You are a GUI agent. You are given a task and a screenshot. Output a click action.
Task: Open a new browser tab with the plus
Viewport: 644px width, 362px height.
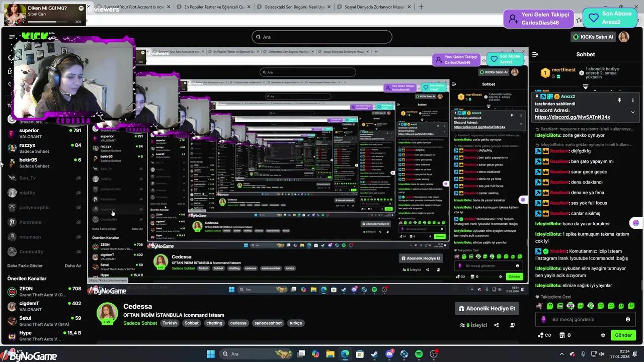pyautogui.click(x=421, y=7)
